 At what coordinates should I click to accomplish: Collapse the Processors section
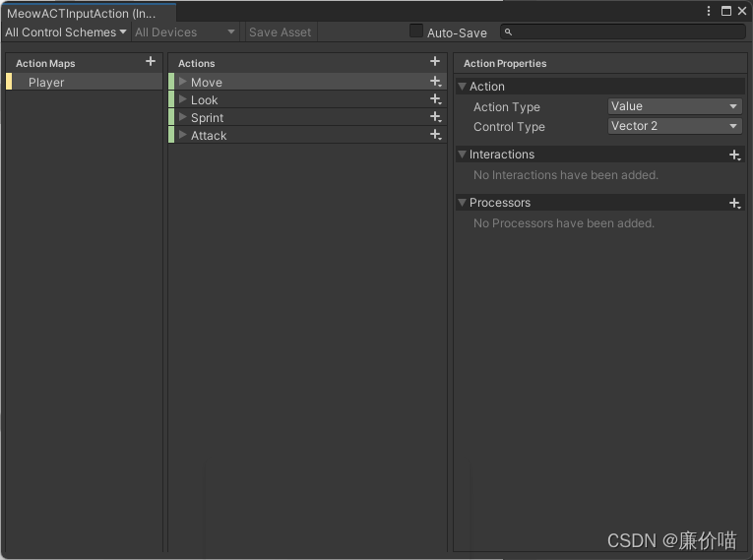(x=462, y=203)
